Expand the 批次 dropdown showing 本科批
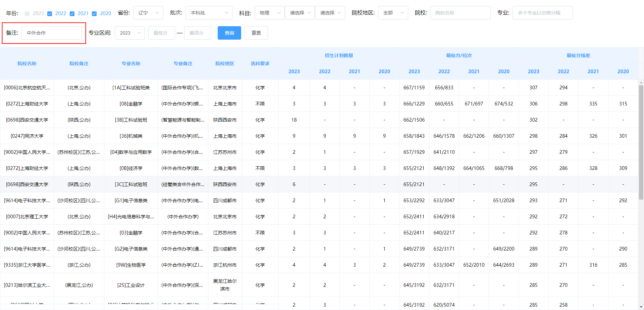This screenshot has width=644, height=310. (x=209, y=12)
